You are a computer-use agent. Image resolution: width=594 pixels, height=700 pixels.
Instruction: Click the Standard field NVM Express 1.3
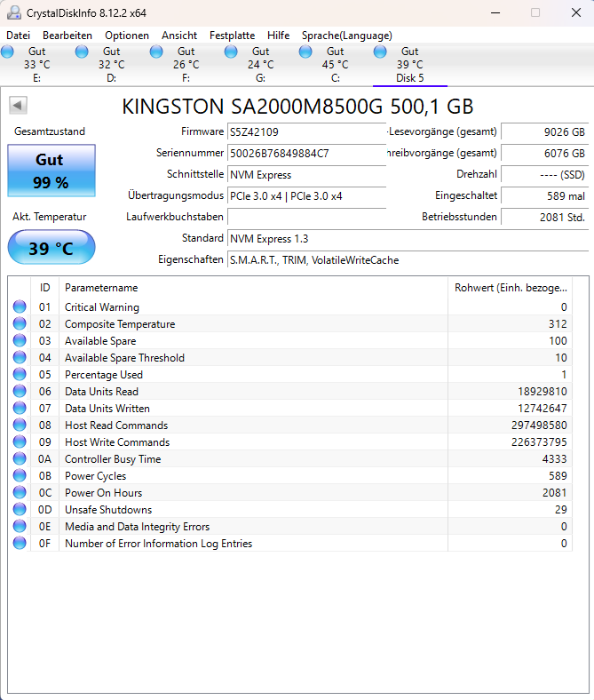[408, 239]
